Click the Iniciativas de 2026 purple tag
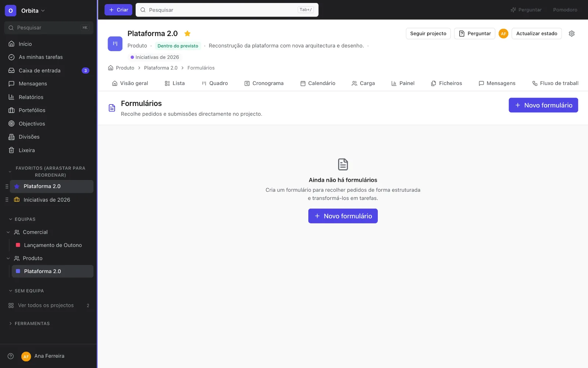This screenshot has width=588, height=368. [x=155, y=57]
